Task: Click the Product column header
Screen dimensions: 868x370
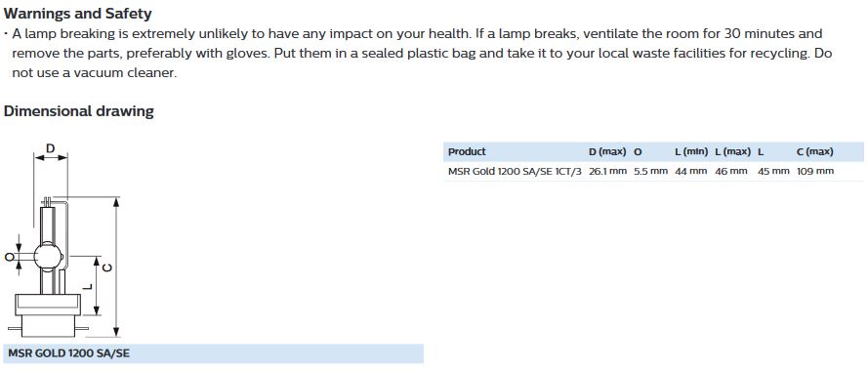Action: click(x=467, y=151)
